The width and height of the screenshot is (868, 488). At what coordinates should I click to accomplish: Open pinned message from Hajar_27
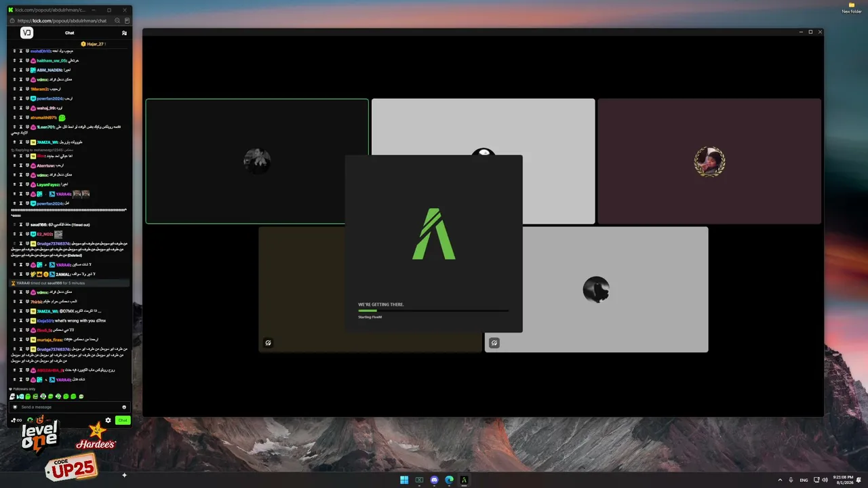pyautogui.click(x=93, y=44)
